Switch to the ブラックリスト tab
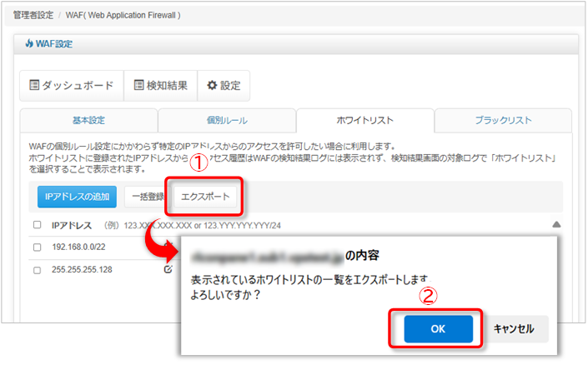 click(503, 120)
